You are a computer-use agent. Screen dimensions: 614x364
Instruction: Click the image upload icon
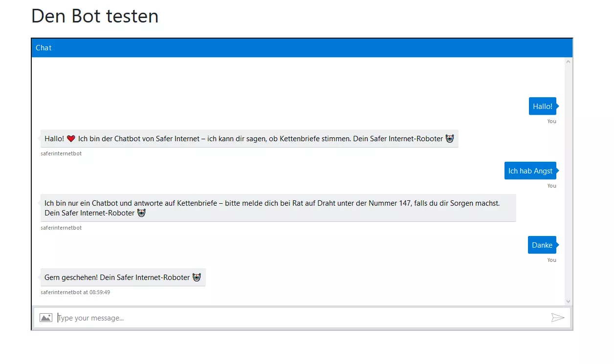click(46, 318)
